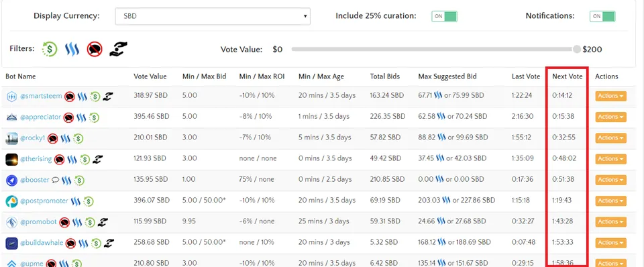Open the @therising bot link

coord(36,159)
